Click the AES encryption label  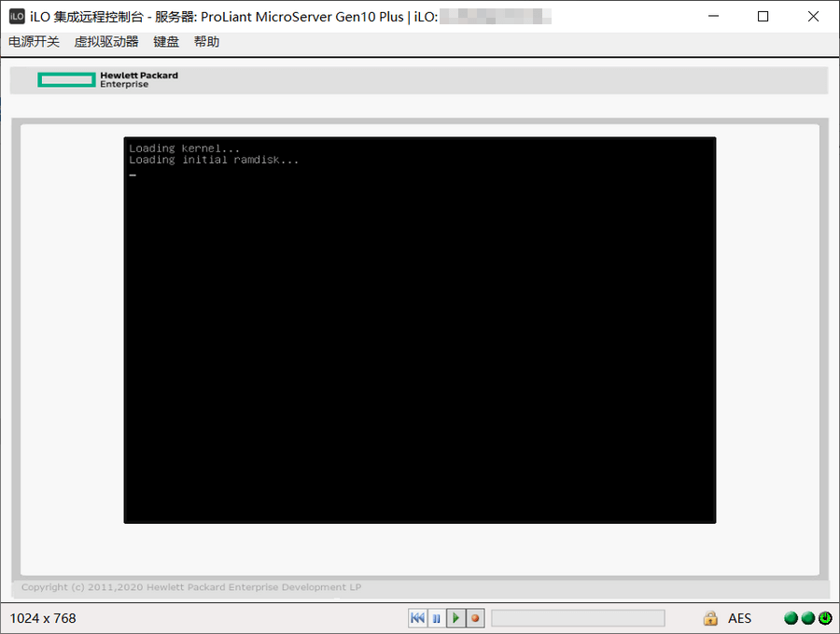[x=739, y=618]
